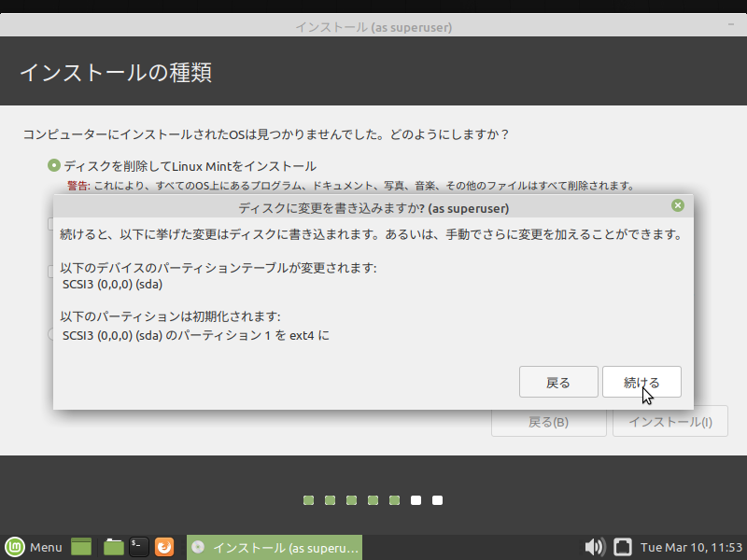Click the SCSI3 (0,0,0) (sda) device text line
Image resolution: width=747 pixels, height=560 pixels.
[112, 285]
